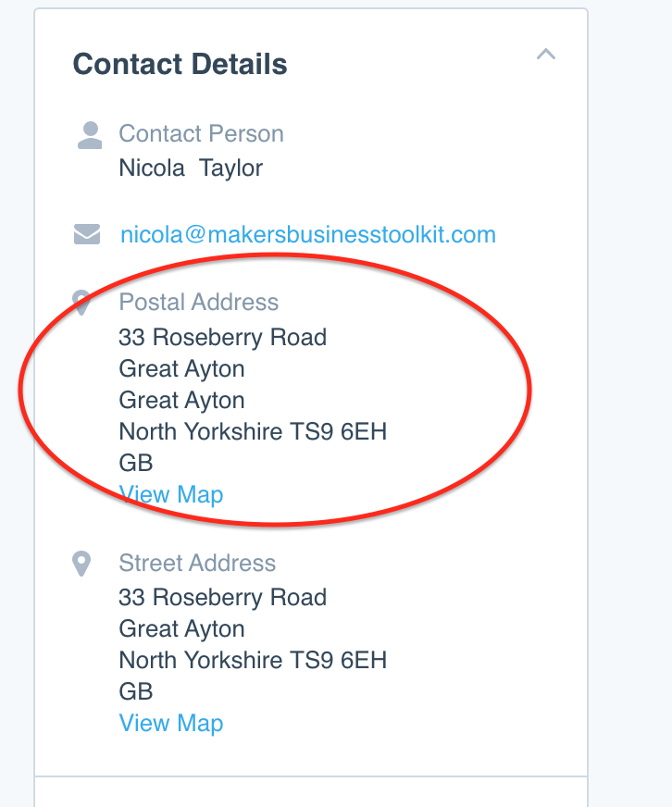Open View Map under Street Address

point(171,723)
